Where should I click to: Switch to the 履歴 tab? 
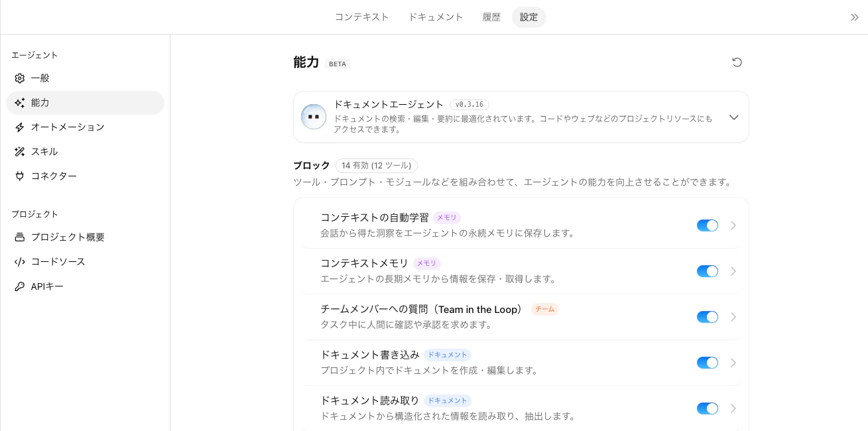click(491, 17)
